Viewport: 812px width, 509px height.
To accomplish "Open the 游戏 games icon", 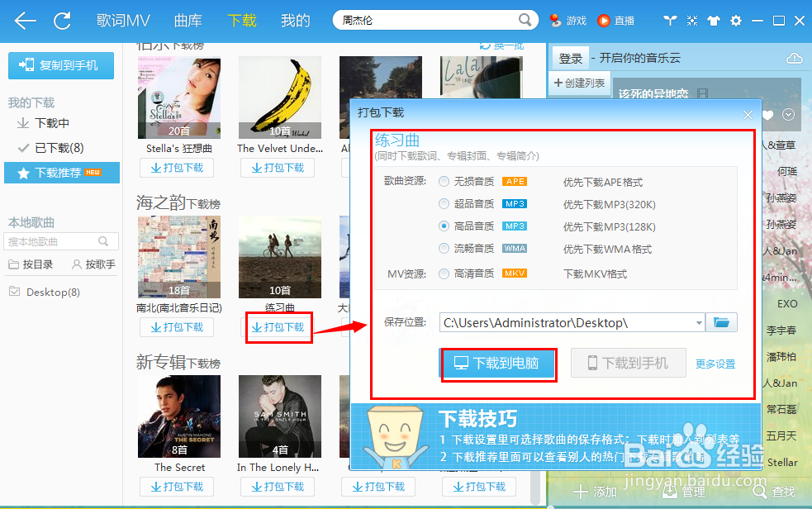I will click(x=556, y=20).
